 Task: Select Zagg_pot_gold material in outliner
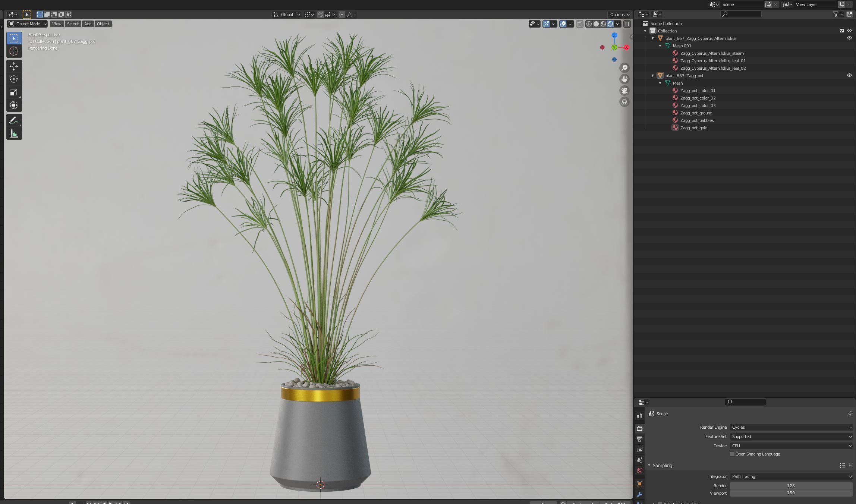(x=693, y=128)
